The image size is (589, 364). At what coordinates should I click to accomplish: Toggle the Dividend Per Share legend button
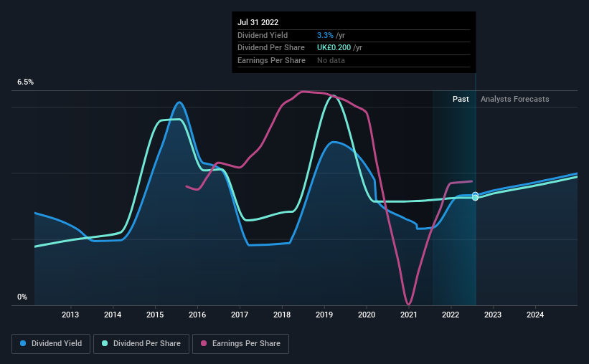141,343
